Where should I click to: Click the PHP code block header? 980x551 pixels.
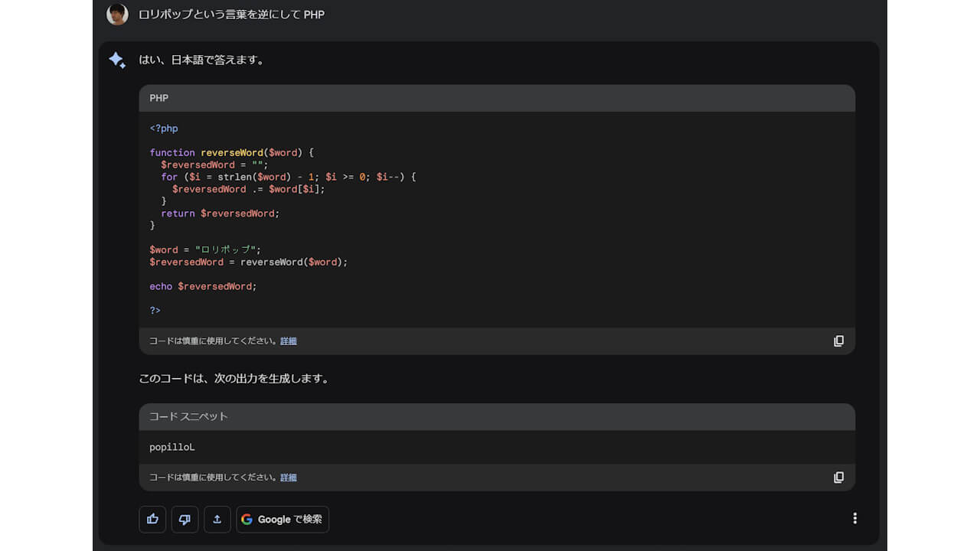496,98
